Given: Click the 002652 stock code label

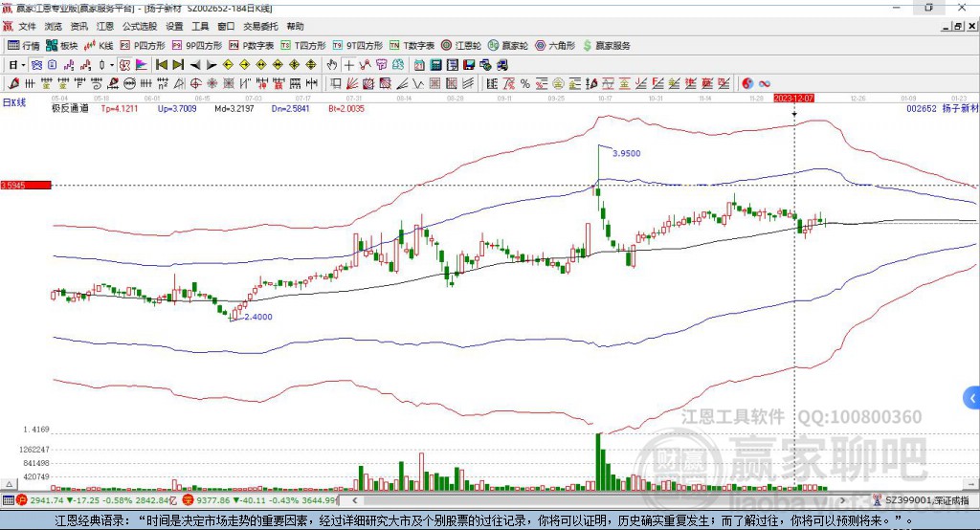Looking at the screenshot, I should coord(922,109).
